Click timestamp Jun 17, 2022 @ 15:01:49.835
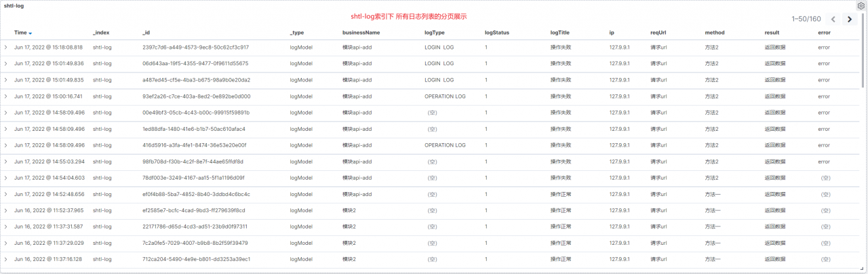This screenshot has height=274, width=868. tap(49, 80)
